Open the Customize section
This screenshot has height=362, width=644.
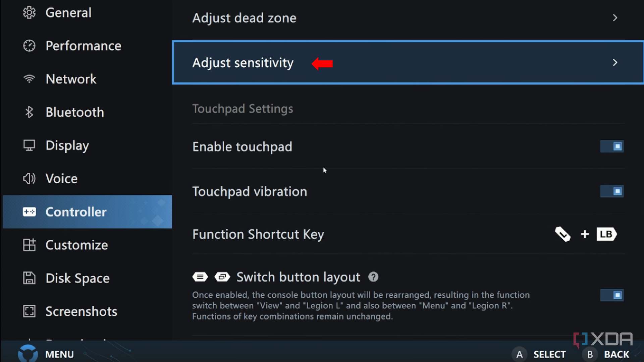click(76, 245)
